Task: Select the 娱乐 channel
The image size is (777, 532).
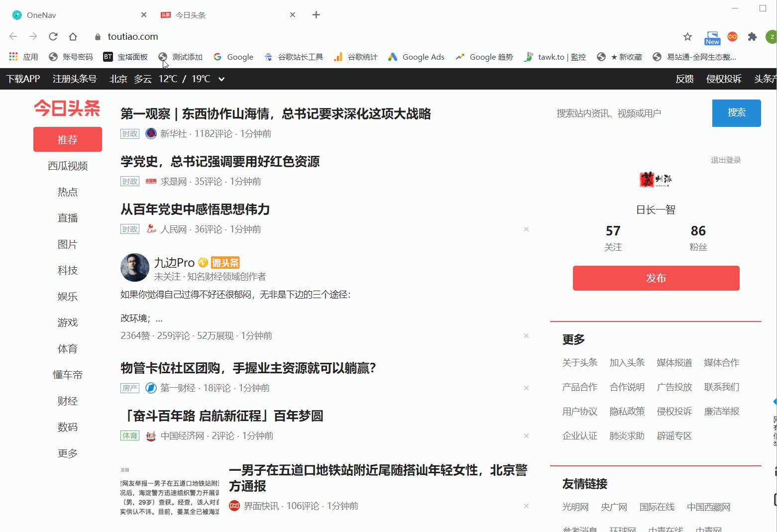Action: pos(68,297)
